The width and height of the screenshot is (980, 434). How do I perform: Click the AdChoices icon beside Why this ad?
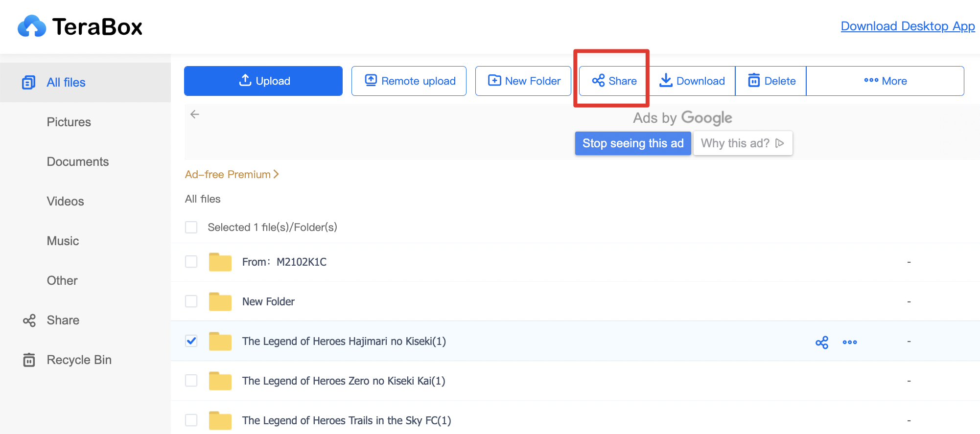click(x=780, y=143)
